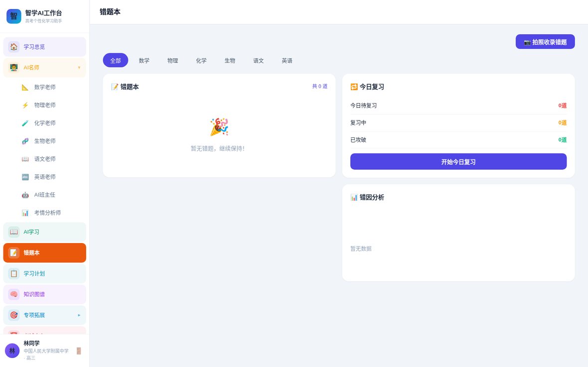
Task: Filter wrong questions by 生物
Action: (x=230, y=60)
